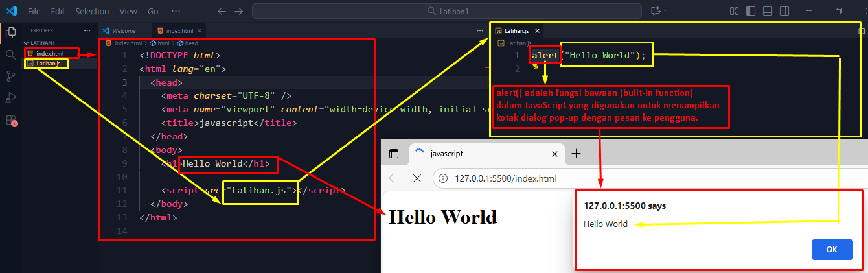The height and width of the screenshot is (273, 868).
Task: Open the Copilot chat icon
Action: tap(655, 11)
